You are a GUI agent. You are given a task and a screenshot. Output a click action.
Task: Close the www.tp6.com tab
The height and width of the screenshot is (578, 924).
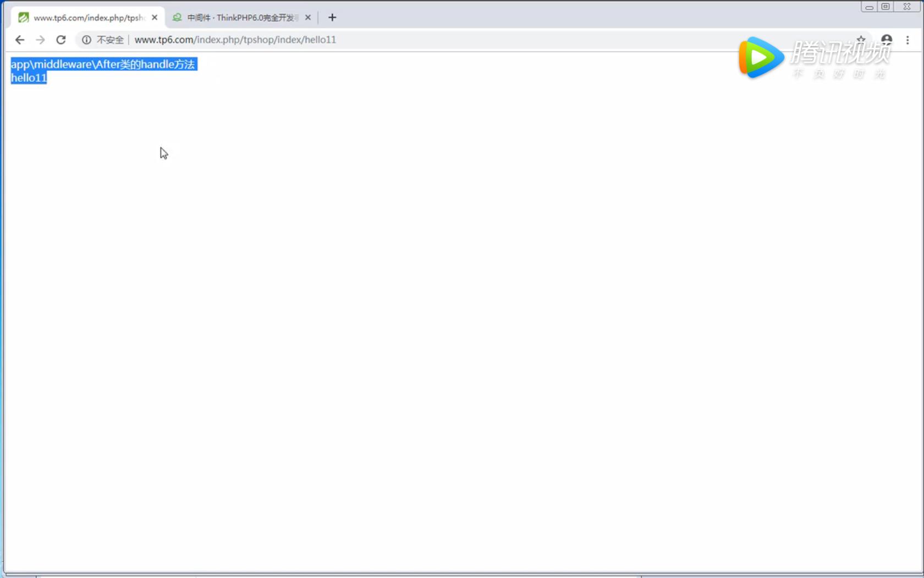155,18
